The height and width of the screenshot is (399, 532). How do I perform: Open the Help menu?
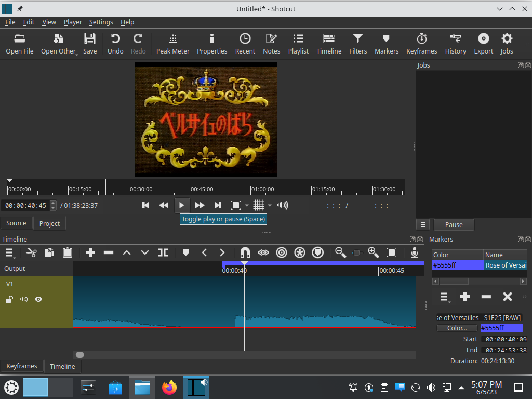click(127, 22)
